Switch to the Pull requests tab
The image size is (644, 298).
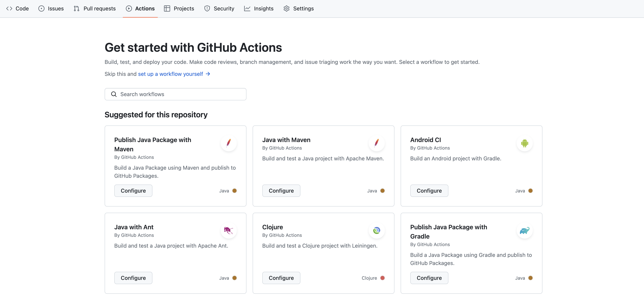point(95,8)
